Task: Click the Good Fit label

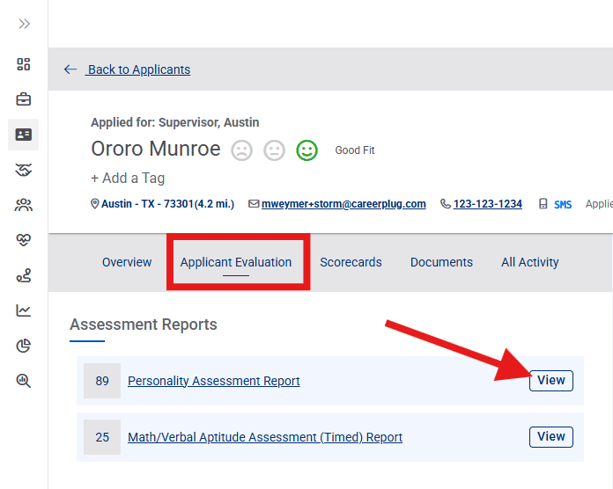Action: 355,150
